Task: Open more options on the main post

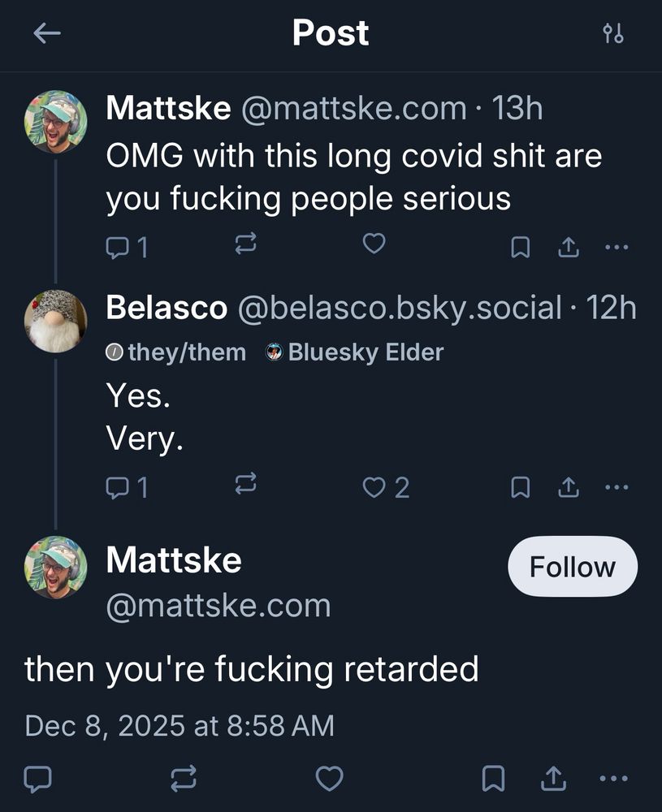Action: (x=613, y=780)
